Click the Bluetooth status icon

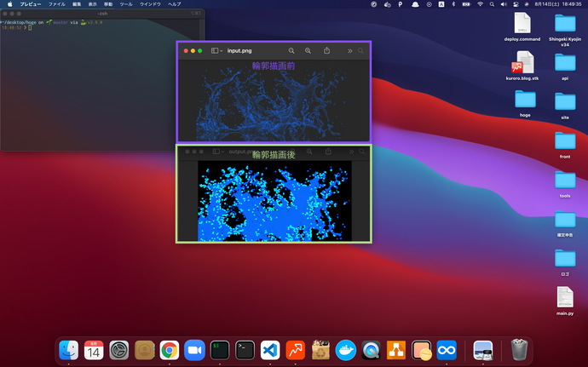[x=453, y=4]
